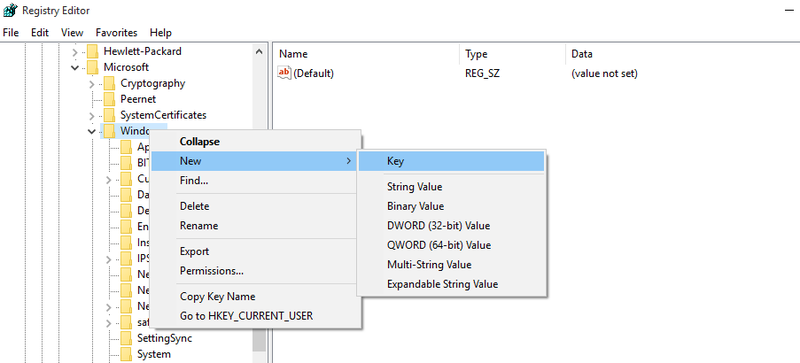
Task: Choose Copy Key Name
Action: [x=256, y=297]
